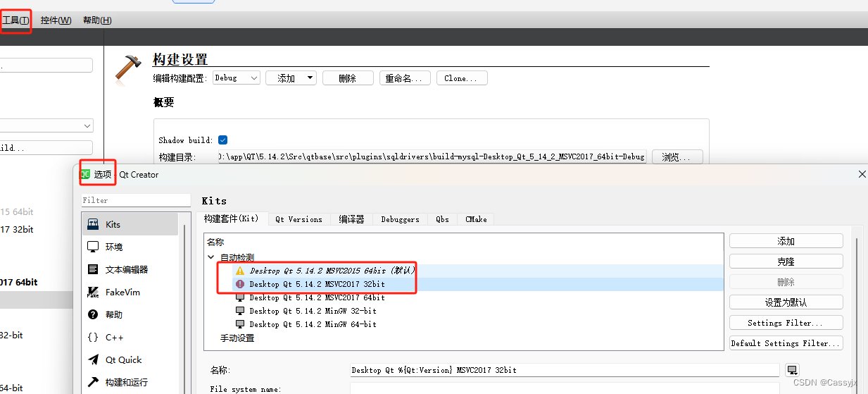Click the 克隆 button
The height and width of the screenshot is (394, 868).
coord(786,261)
